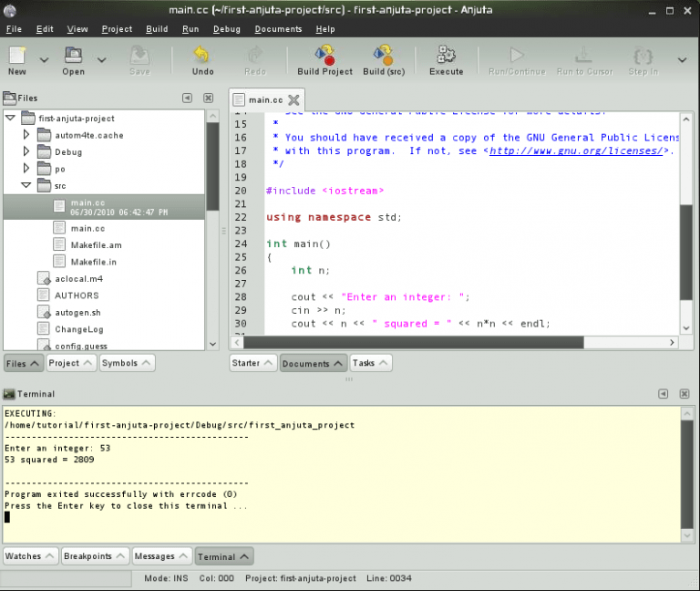The width and height of the screenshot is (700, 591).
Task: Select the AUTHORS file
Action: coord(77,295)
